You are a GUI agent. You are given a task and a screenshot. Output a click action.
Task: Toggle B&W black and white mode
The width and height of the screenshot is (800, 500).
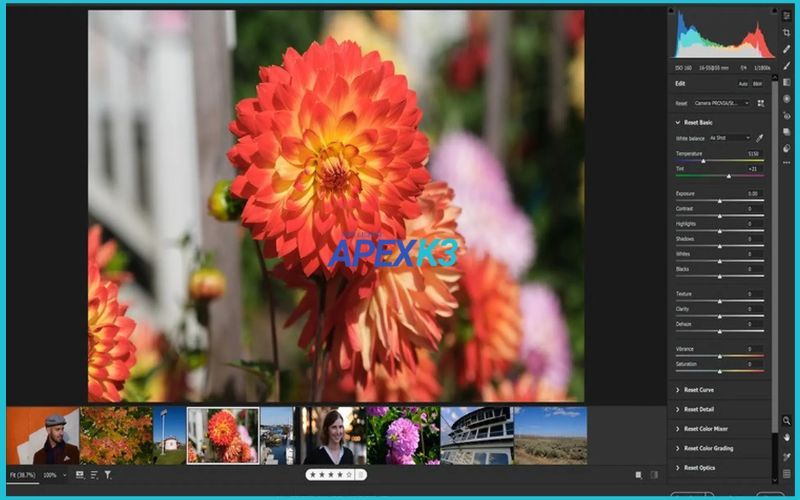point(757,84)
